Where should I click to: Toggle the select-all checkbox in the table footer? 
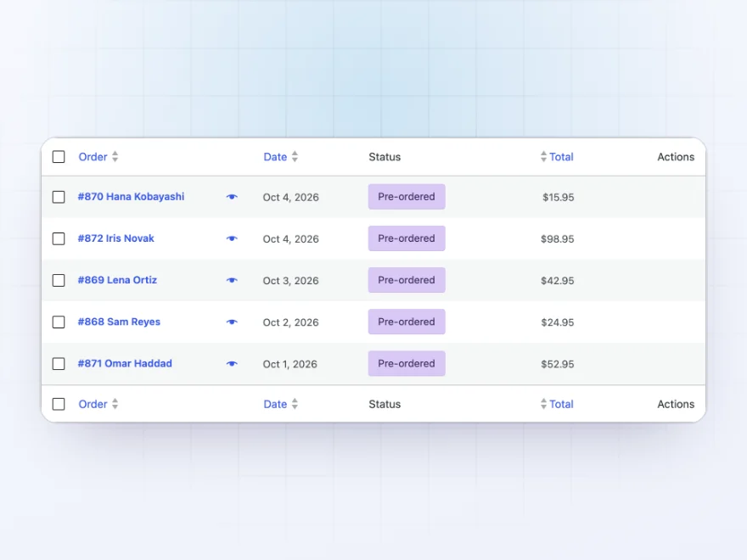(x=59, y=404)
